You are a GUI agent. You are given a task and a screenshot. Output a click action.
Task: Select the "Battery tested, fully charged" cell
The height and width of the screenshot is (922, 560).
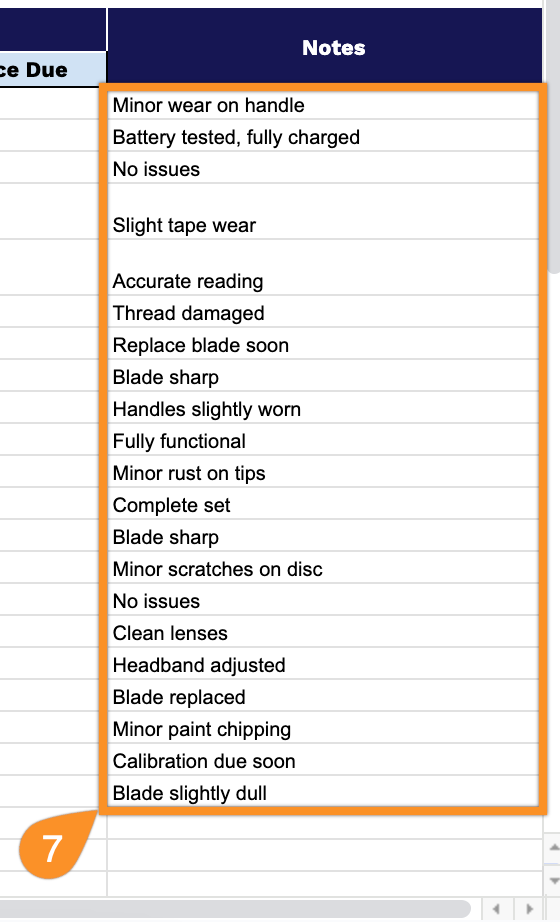click(323, 137)
